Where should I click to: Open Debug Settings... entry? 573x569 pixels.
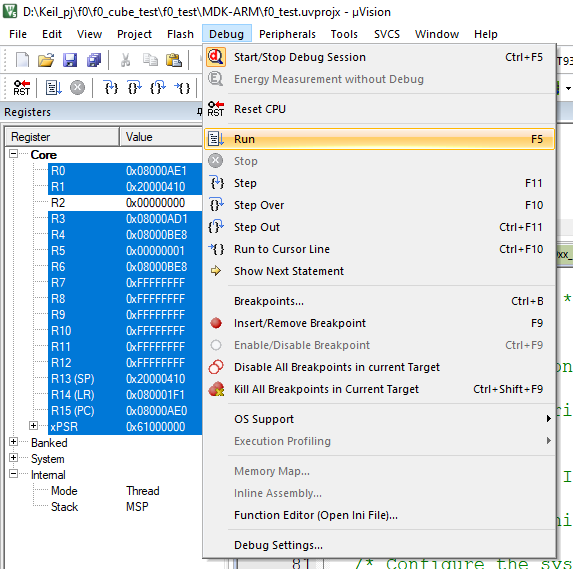pyautogui.click(x=379, y=545)
